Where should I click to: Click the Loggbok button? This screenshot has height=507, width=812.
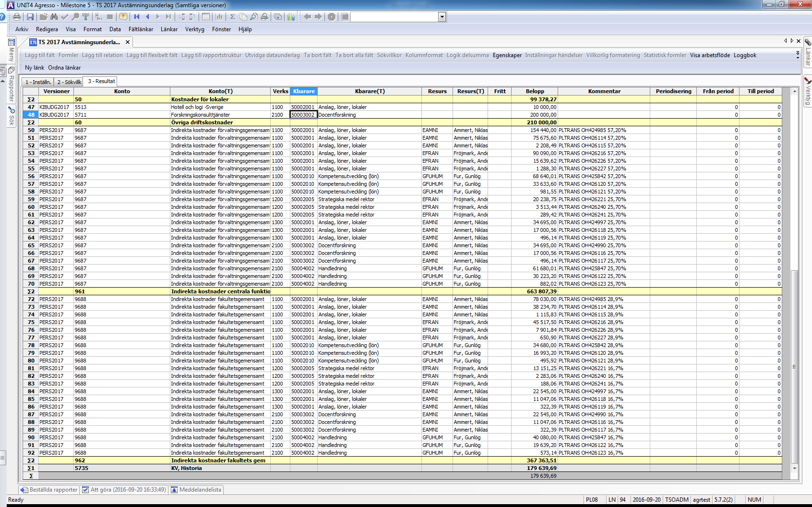pos(745,55)
